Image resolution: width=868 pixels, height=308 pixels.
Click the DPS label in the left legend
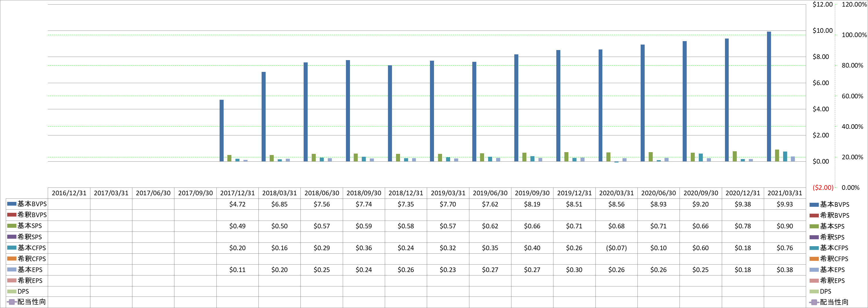tap(23, 291)
